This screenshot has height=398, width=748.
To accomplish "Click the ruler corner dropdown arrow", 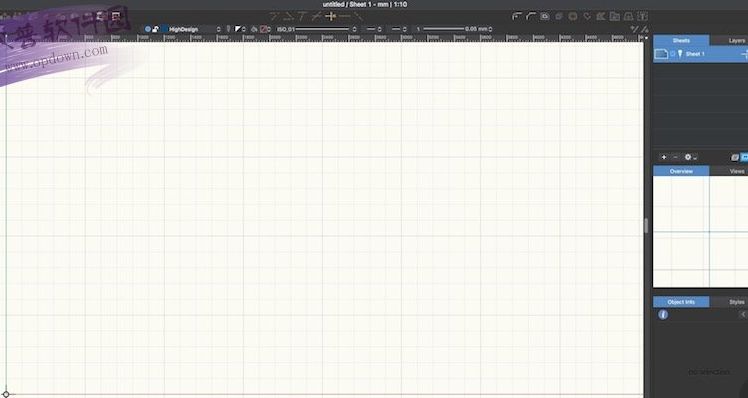I will click(x=646, y=38).
